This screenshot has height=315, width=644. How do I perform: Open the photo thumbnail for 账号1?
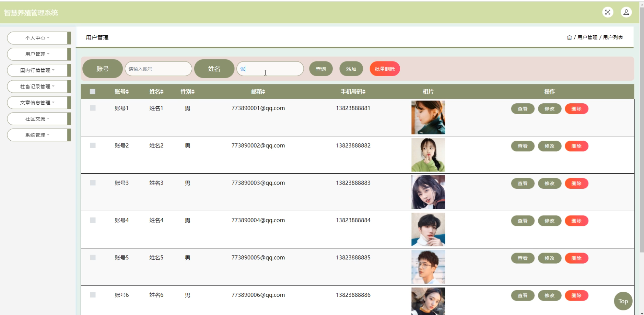(428, 117)
